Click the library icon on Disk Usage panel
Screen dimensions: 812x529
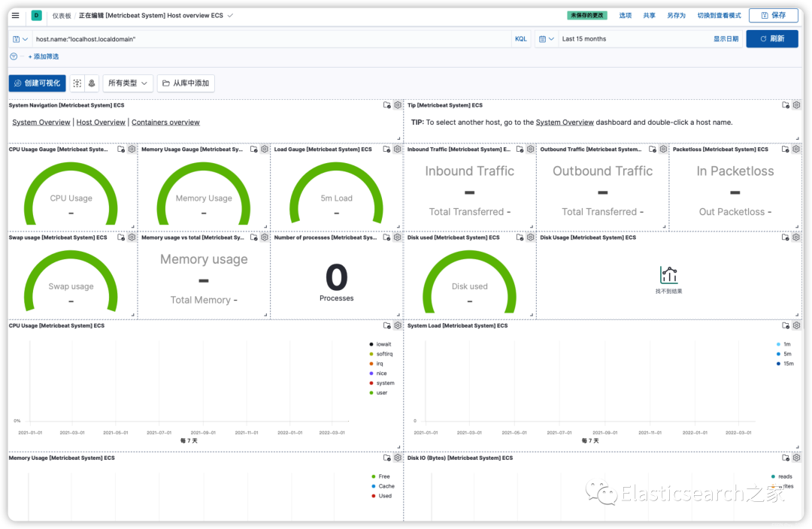tap(786, 237)
